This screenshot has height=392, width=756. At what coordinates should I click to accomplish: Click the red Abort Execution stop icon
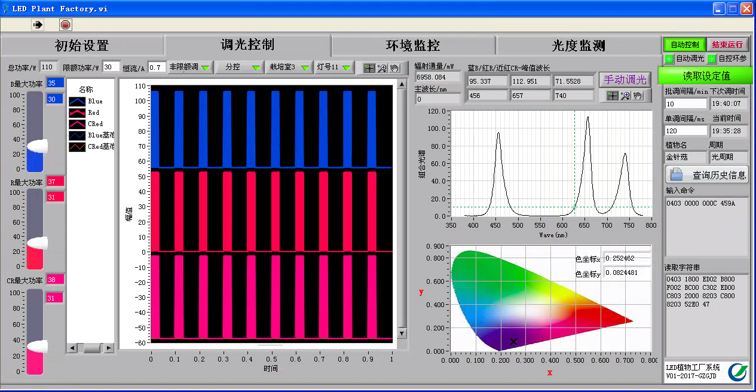pyautogui.click(x=66, y=25)
